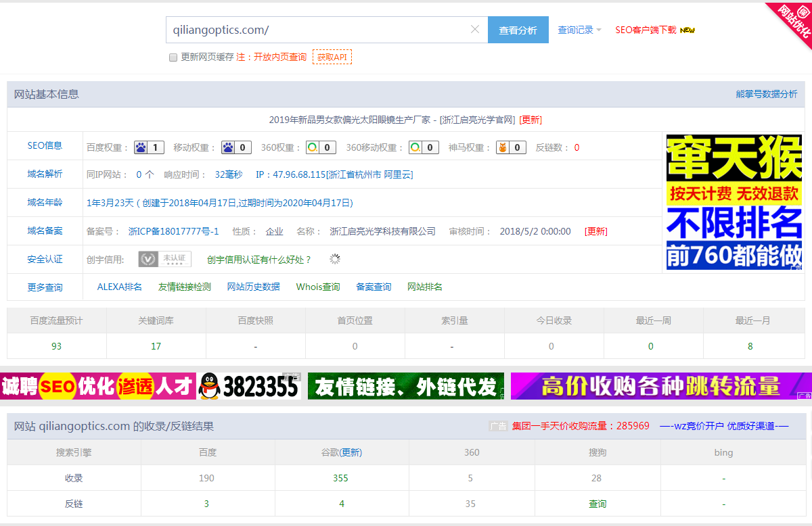812x526 pixels.
Task: Click the mobile weight paw badge
Action: (x=236, y=147)
